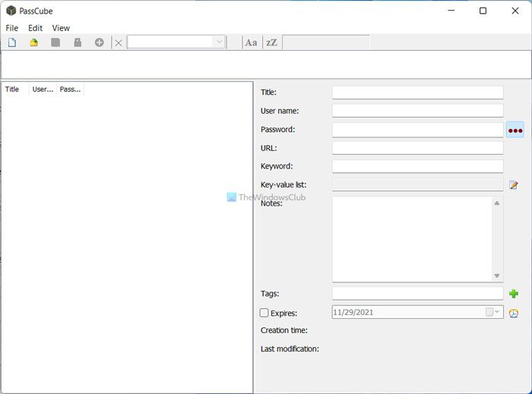The width and height of the screenshot is (532, 394).
Task: Focus the Password input field
Action: click(x=417, y=130)
